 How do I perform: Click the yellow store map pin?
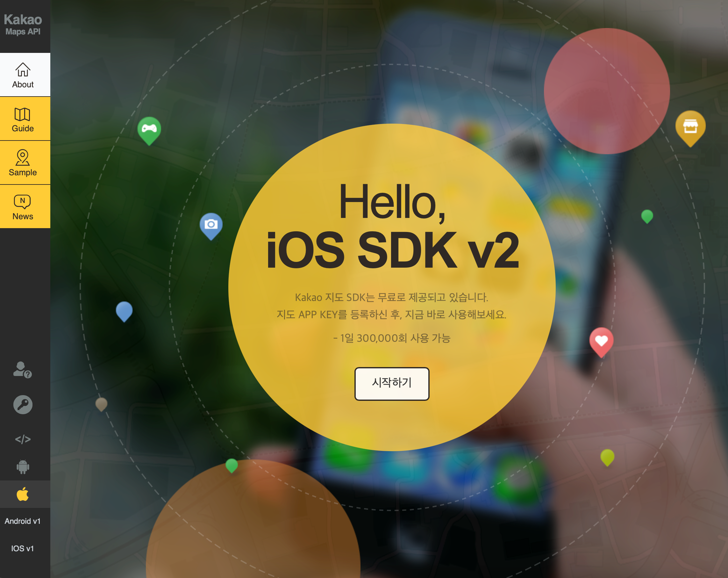(x=690, y=127)
